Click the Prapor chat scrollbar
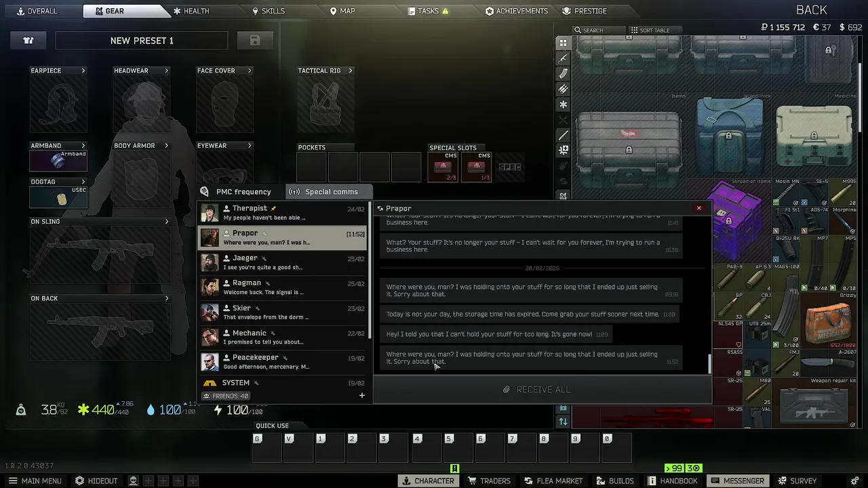The image size is (868, 488). pyautogui.click(x=709, y=363)
